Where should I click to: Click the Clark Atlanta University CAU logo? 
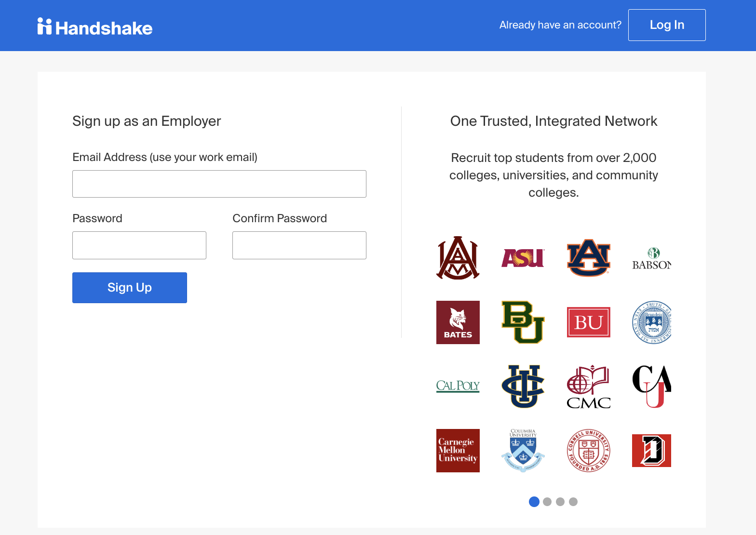click(651, 386)
